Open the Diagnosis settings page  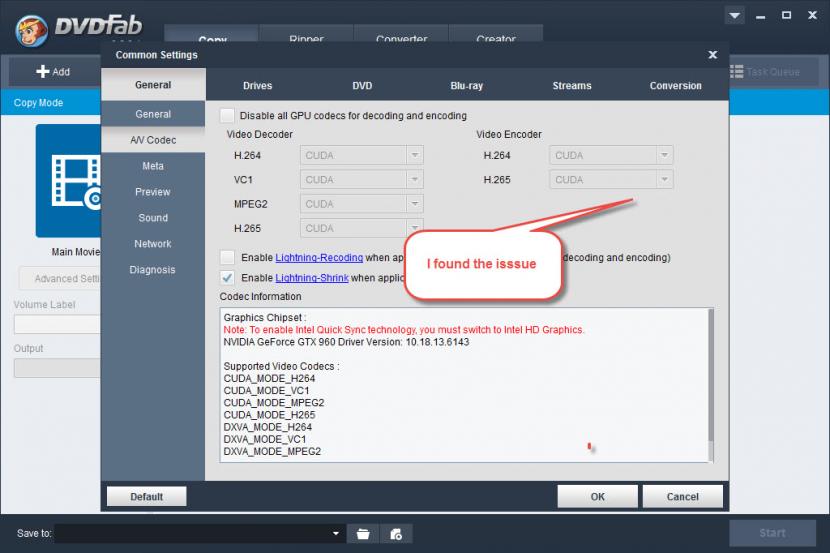[x=153, y=269]
